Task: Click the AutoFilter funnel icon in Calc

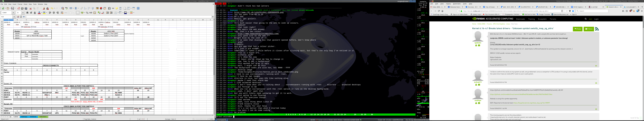Action: pyautogui.click(x=93, y=8)
